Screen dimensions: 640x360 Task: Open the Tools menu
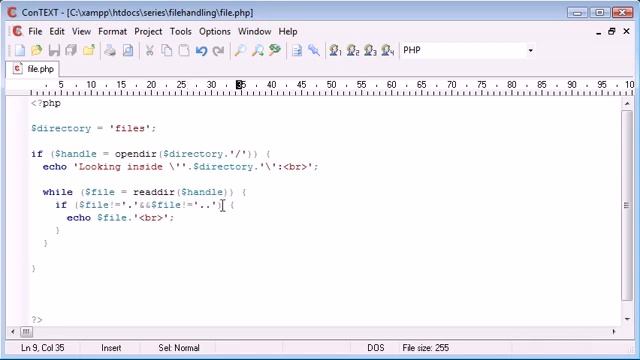180,31
